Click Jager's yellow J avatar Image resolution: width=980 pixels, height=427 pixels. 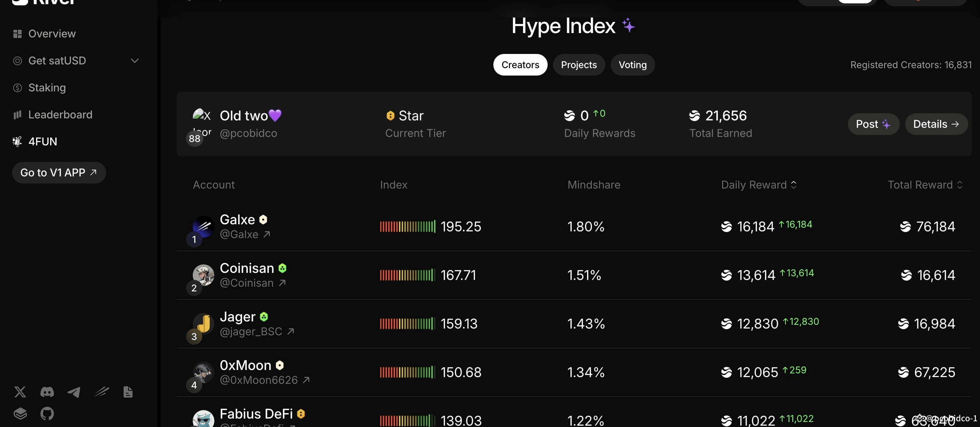[203, 324]
